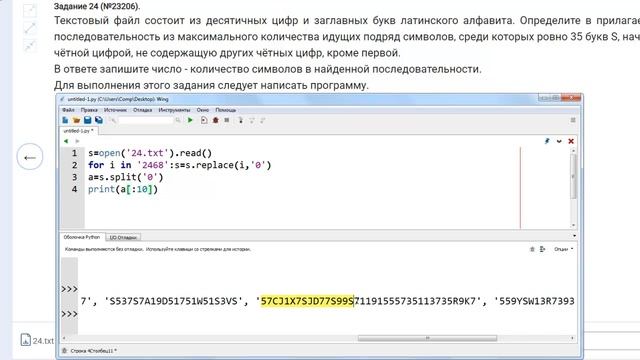Click code line s=open('24.txt').read()
The width and height of the screenshot is (640, 360).
tap(150, 153)
